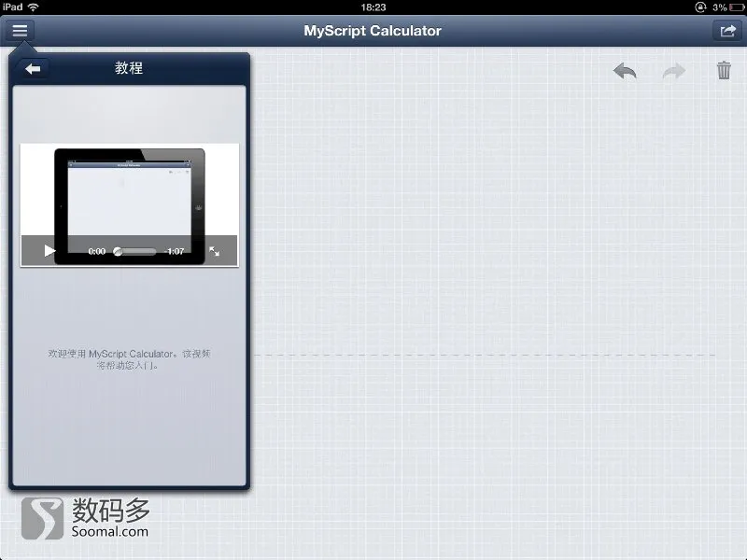This screenshot has height=560, width=747.
Task: Open the hamburger menu button
Action: 20,31
